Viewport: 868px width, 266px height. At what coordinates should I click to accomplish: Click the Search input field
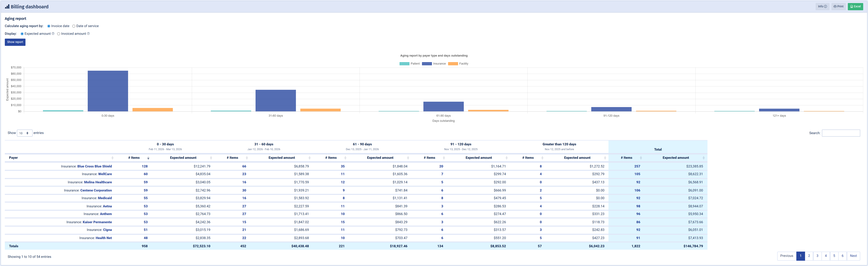[841, 133]
